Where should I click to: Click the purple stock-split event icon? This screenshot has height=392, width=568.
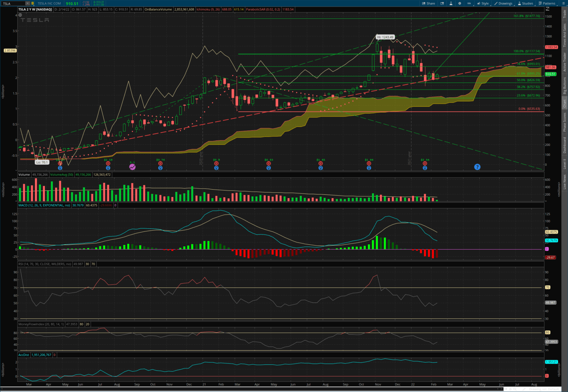(132, 167)
